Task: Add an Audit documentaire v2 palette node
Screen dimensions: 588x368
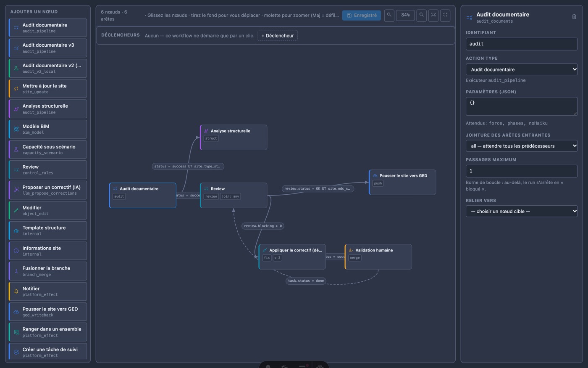Action: pos(48,68)
